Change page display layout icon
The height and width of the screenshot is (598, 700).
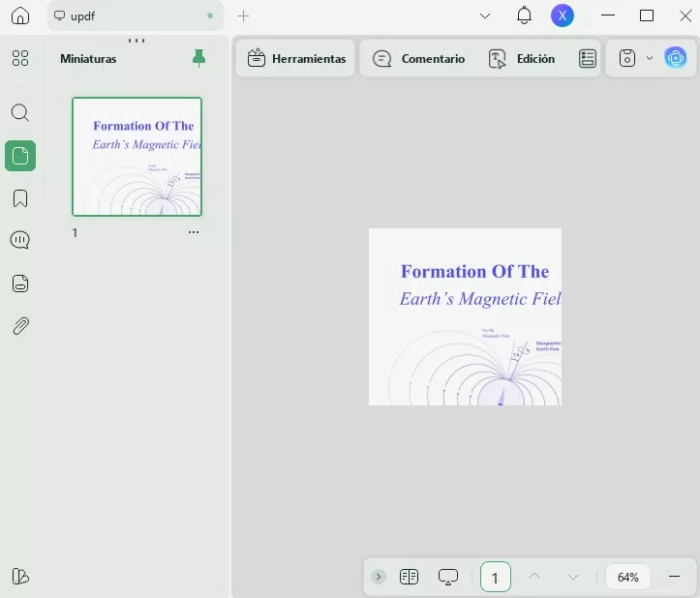(x=409, y=577)
